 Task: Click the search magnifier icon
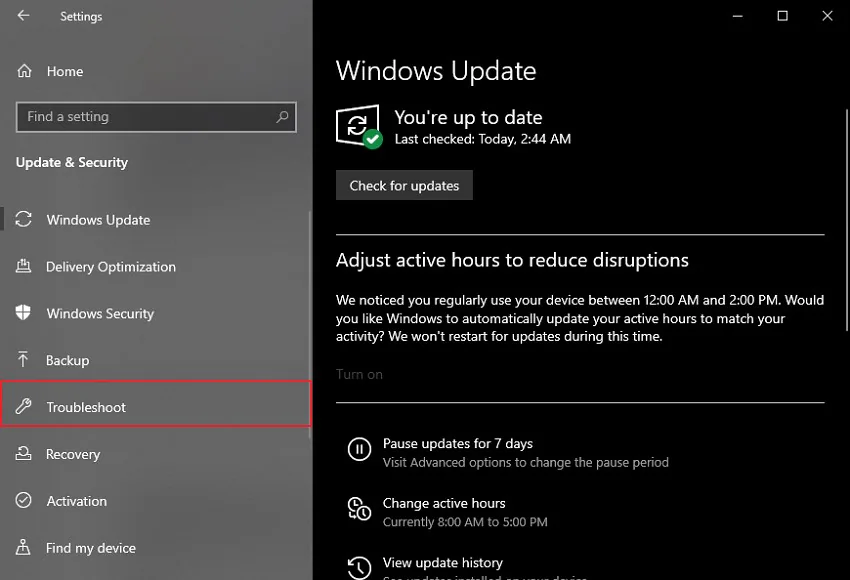[x=282, y=117]
